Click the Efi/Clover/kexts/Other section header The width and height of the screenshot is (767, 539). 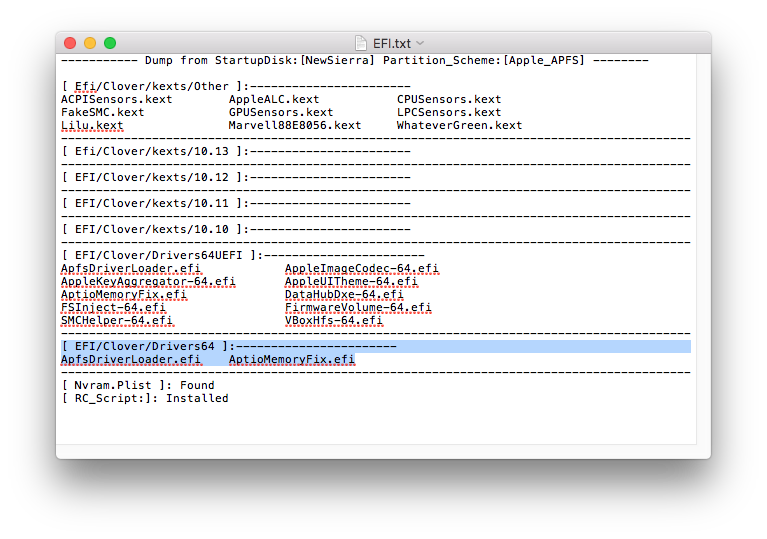click(236, 86)
